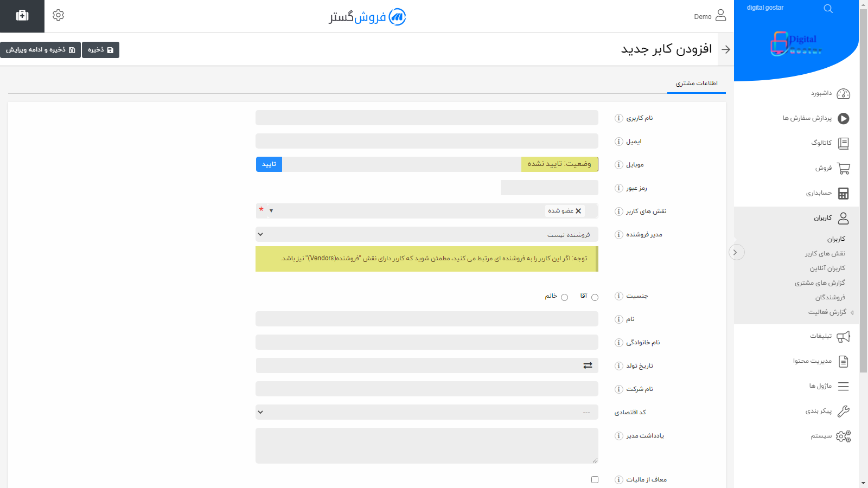The image size is (868, 488).
Task: Click the blue Confirm (تایید) mobile button
Action: [269, 164]
